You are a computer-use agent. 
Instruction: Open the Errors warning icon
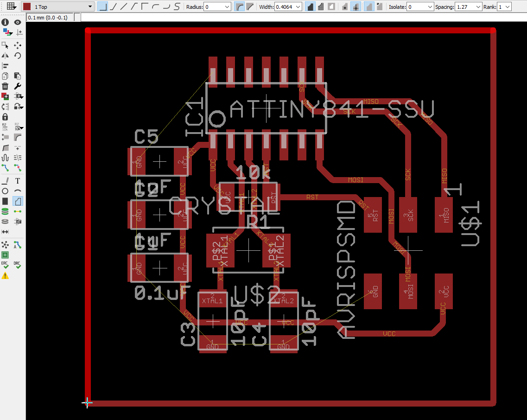tap(5, 276)
